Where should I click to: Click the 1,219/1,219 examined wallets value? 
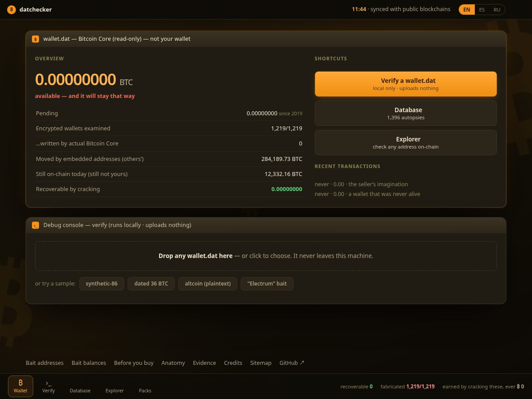pyautogui.click(x=286, y=129)
